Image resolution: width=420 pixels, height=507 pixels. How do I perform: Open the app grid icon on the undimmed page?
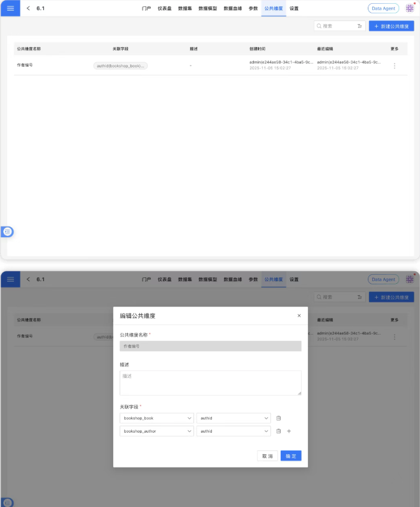coord(410,8)
